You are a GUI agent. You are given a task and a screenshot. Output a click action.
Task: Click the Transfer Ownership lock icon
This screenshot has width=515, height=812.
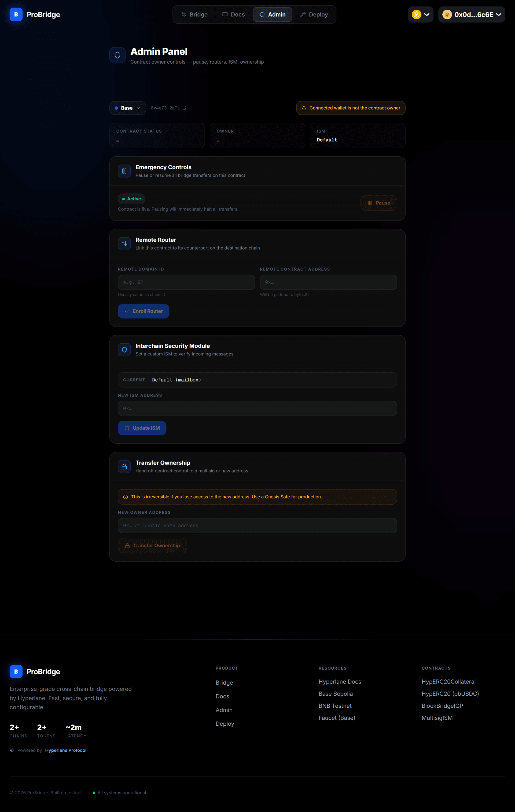(124, 467)
